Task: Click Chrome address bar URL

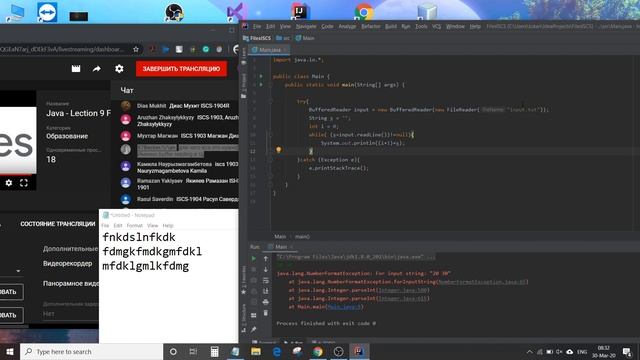Action: pyautogui.click(x=61, y=49)
